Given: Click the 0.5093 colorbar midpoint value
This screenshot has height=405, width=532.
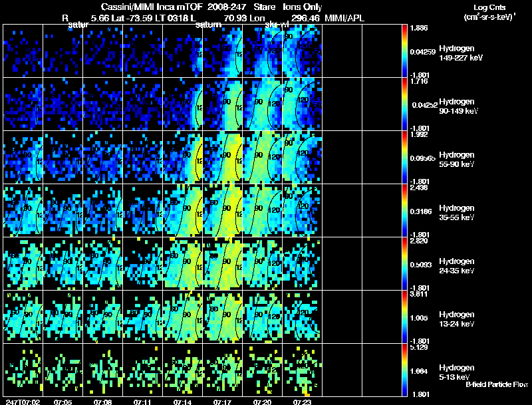Looking at the screenshot, I should [421, 265].
